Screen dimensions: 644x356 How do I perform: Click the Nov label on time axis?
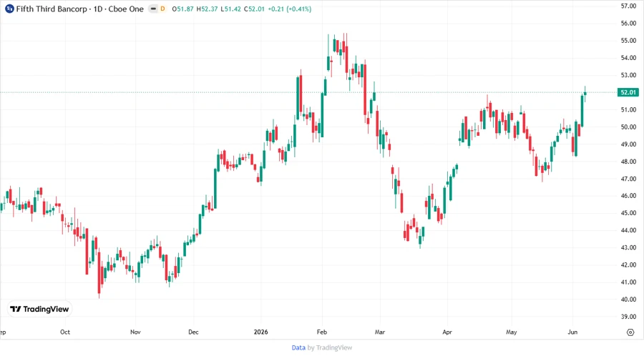pyautogui.click(x=135, y=332)
